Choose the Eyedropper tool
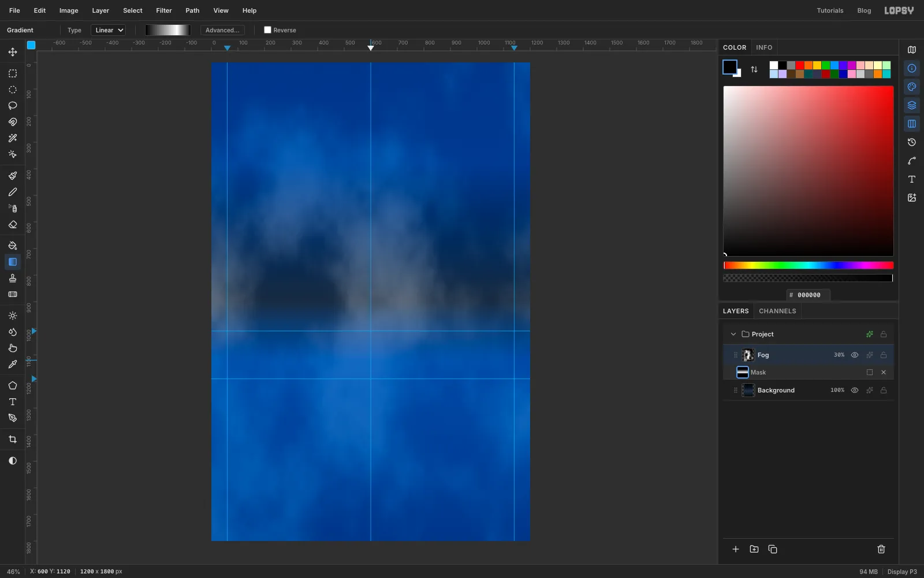 tap(13, 364)
